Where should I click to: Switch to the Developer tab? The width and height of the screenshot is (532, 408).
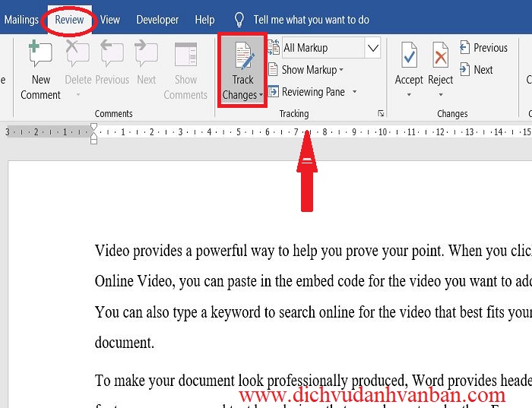(x=157, y=20)
